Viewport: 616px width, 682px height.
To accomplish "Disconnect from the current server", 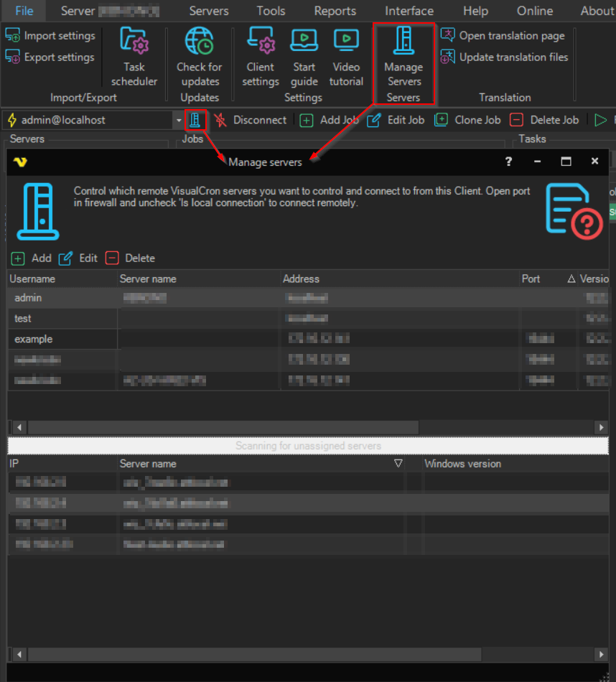I will pos(250,120).
